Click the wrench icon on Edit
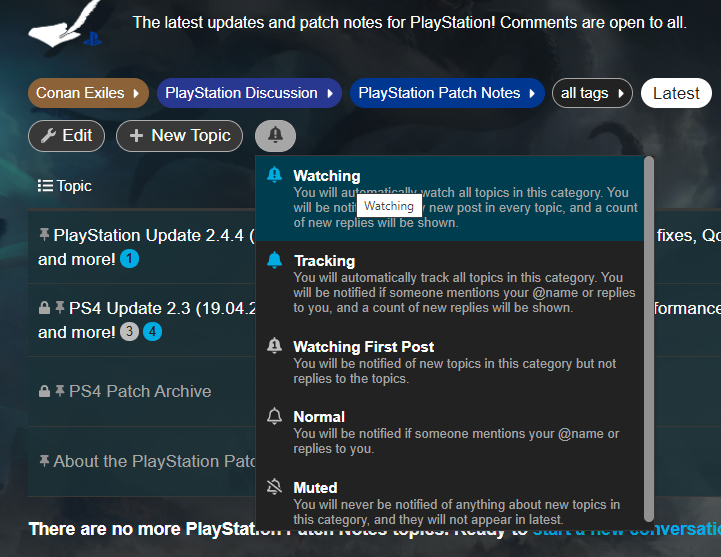721x557 pixels. [x=48, y=136]
